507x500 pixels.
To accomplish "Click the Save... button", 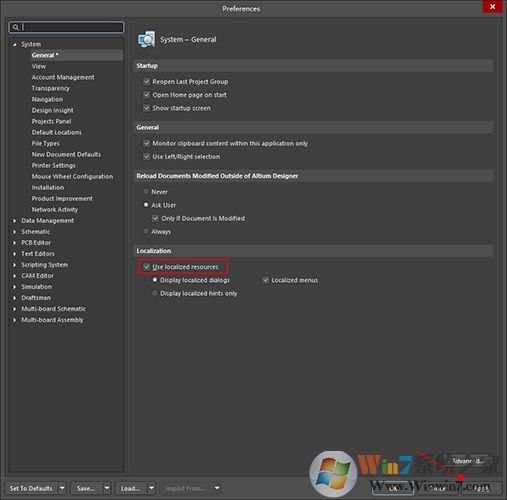I will click(86, 488).
